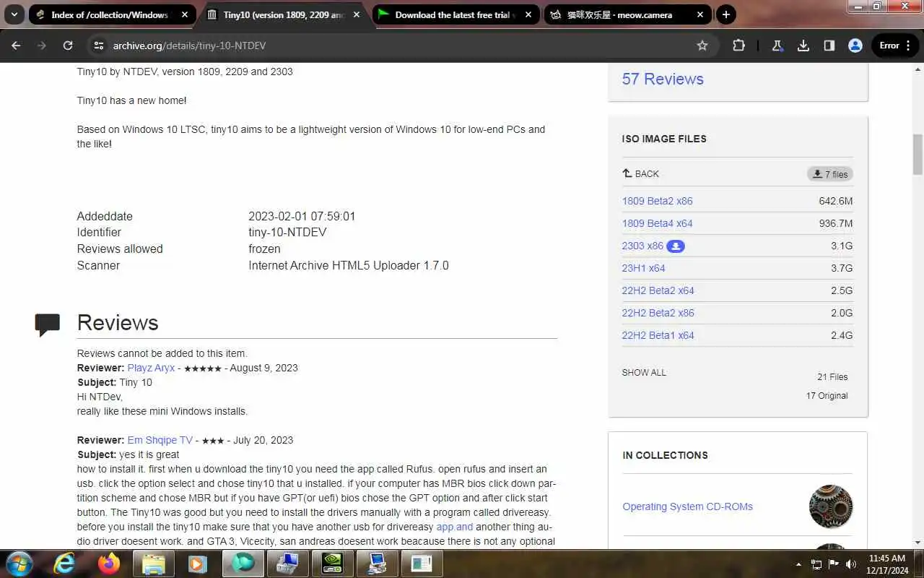Screen dimensions: 924x578
Task: Click the page vertical scrollbar thumb
Action: click(x=918, y=154)
